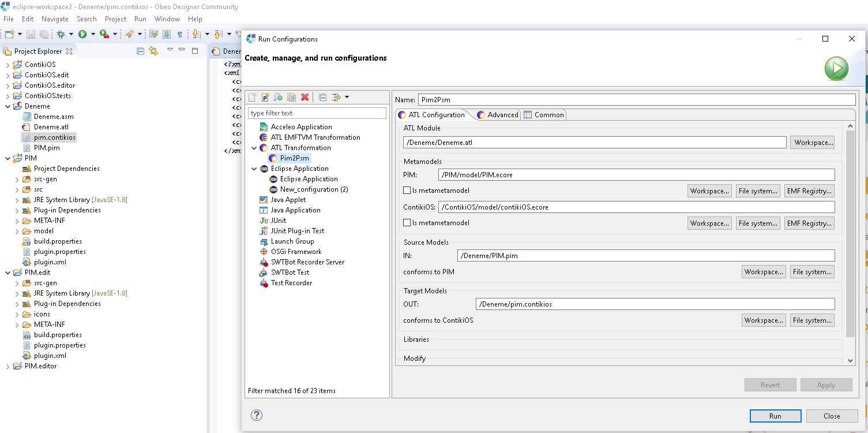Viewport: 868px width, 433px height.
Task: Click the OUT target model path field
Action: pos(655,304)
